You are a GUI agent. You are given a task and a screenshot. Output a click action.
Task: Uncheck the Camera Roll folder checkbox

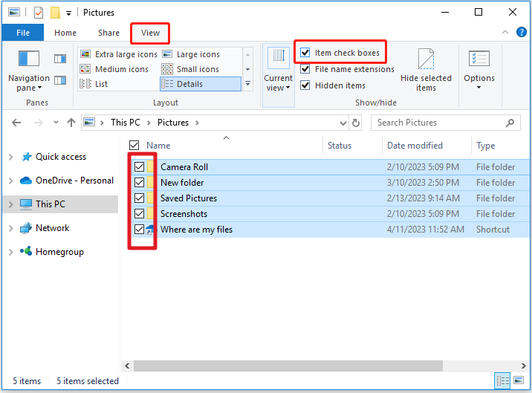pos(139,167)
